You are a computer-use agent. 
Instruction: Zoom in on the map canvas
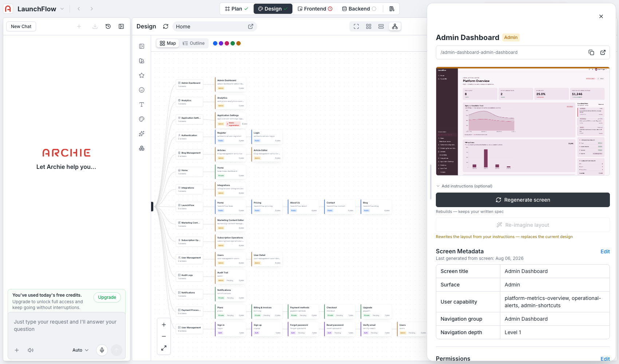click(x=164, y=325)
